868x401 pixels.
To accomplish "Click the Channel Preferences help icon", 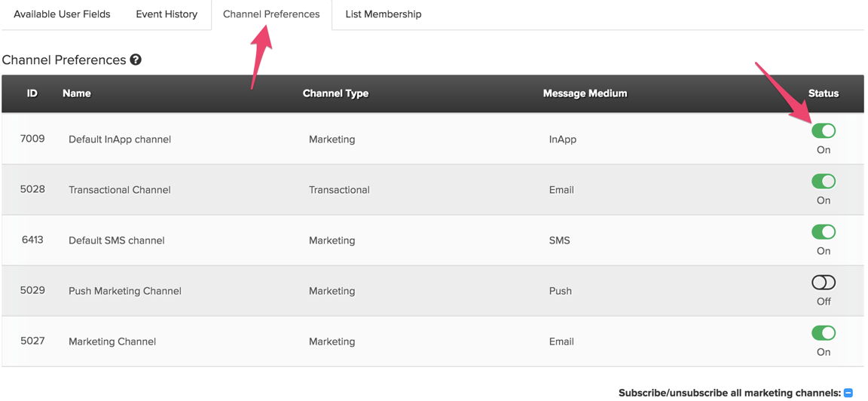I will [136, 60].
